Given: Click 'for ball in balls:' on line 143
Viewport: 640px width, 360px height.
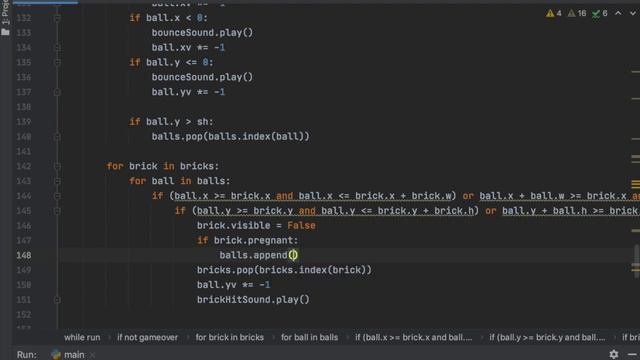Looking at the screenshot, I should pyautogui.click(x=180, y=181).
